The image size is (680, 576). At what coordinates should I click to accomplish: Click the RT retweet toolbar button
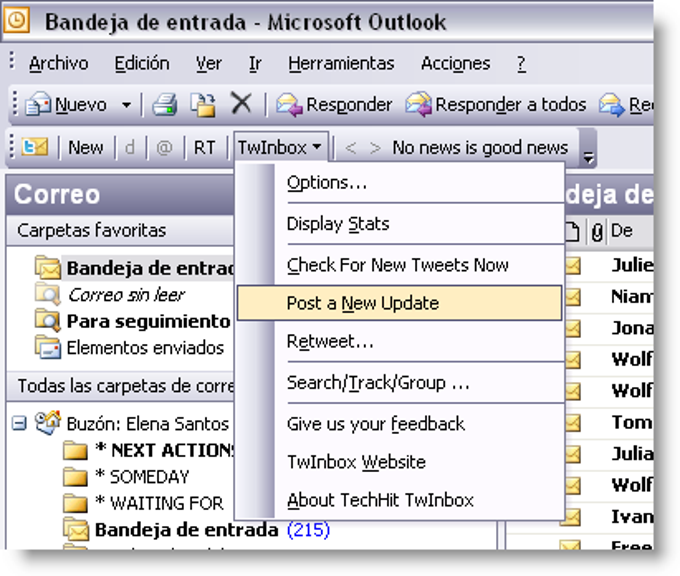click(x=204, y=148)
